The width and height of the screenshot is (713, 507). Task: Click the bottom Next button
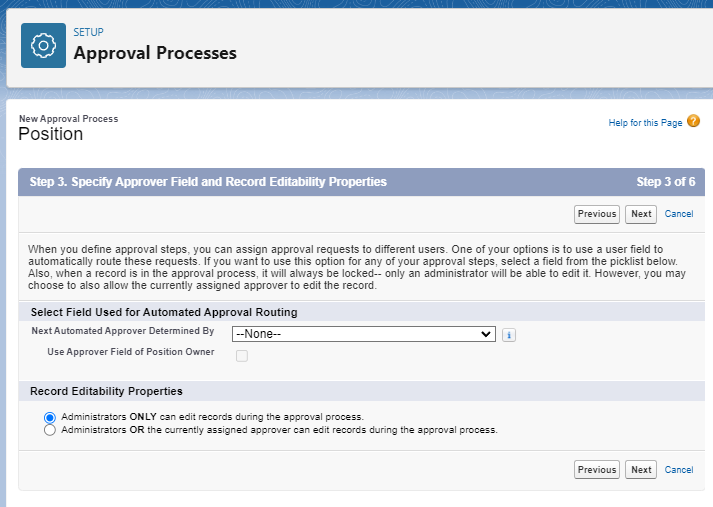[x=641, y=470]
